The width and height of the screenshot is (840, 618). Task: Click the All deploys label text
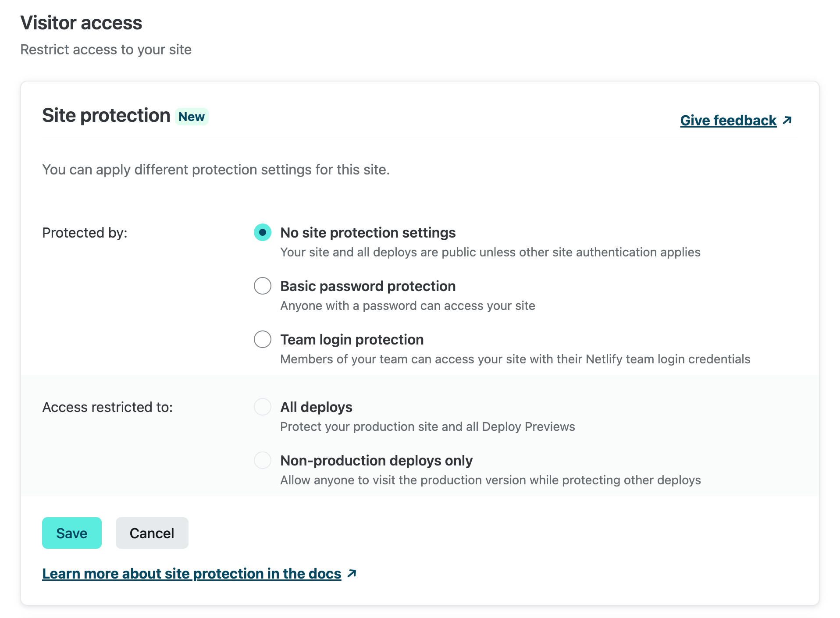click(316, 407)
